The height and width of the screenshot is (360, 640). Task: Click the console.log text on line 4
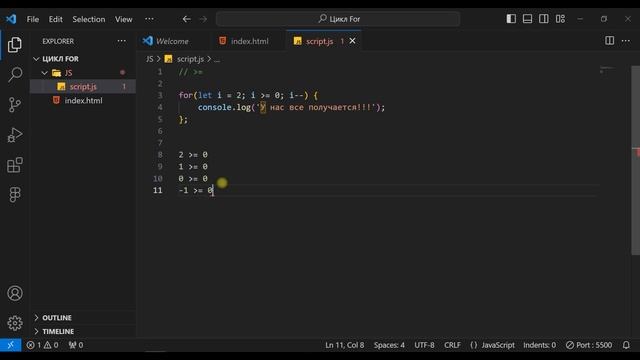click(224, 107)
